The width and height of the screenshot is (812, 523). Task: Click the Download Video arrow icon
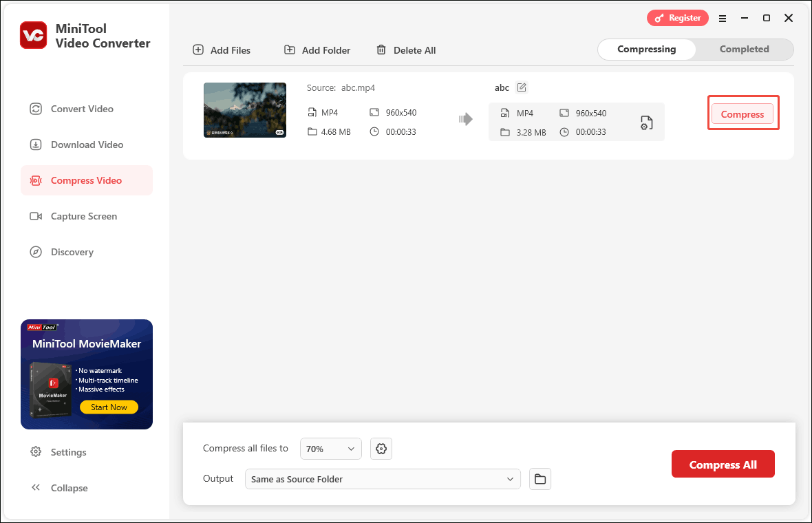pyautogui.click(x=36, y=145)
